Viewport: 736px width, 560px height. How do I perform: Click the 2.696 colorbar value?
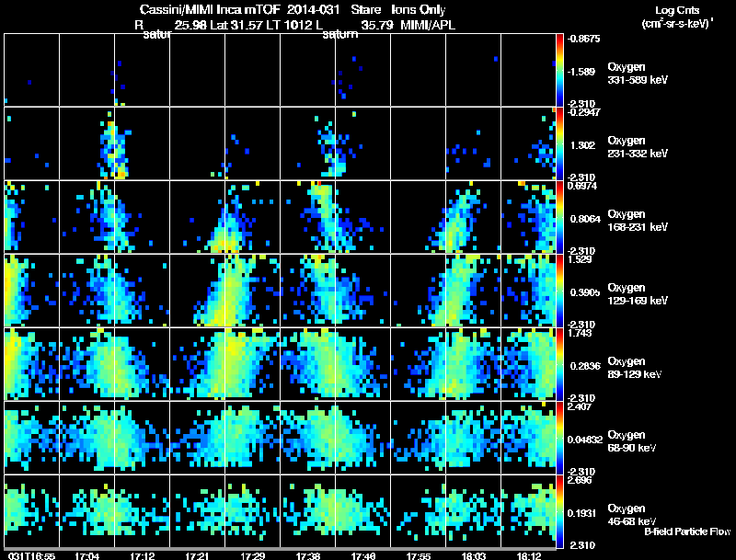pyautogui.click(x=580, y=480)
